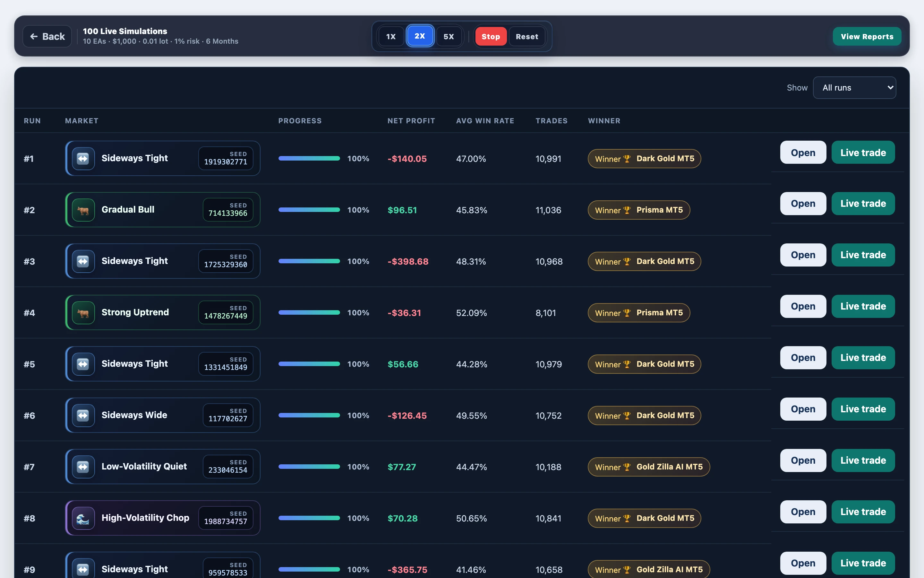Click the Market column header
This screenshot has height=578, width=924.
pos(82,121)
